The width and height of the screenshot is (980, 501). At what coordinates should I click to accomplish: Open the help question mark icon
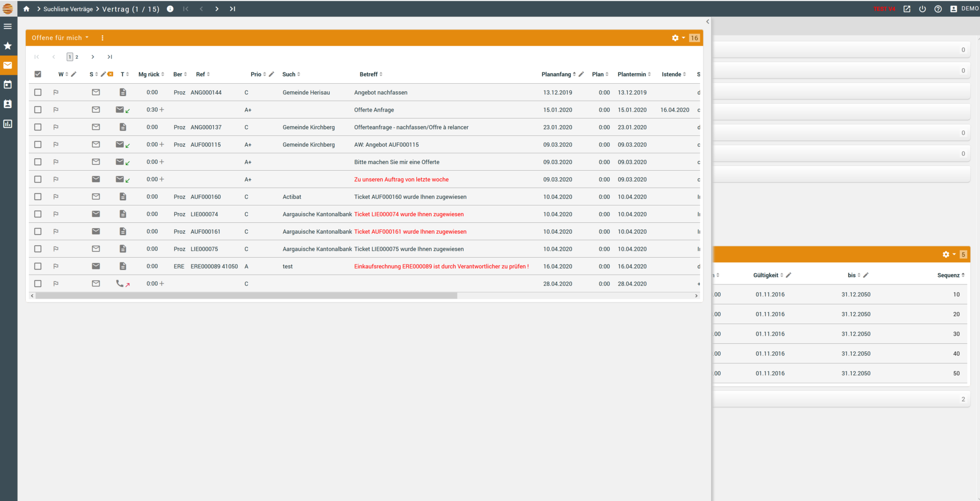click(x=938, y=9)
